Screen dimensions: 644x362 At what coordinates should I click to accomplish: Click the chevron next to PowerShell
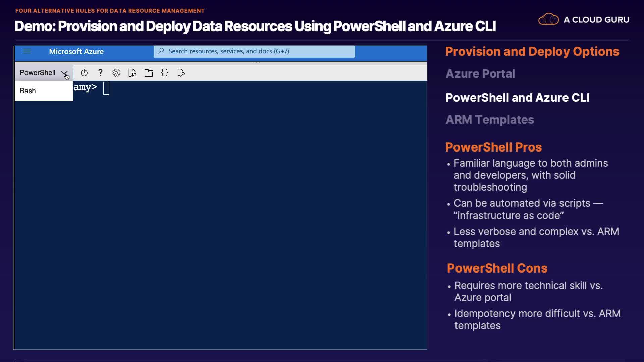pos(64,73)
